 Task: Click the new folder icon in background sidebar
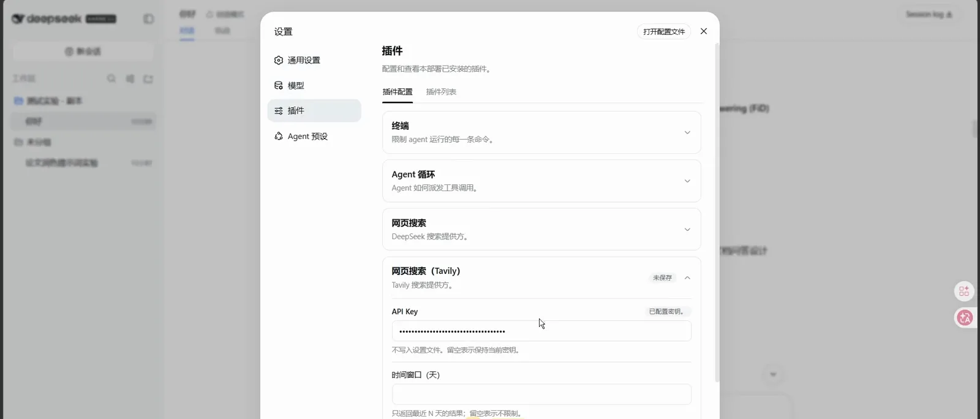(148, 78)
